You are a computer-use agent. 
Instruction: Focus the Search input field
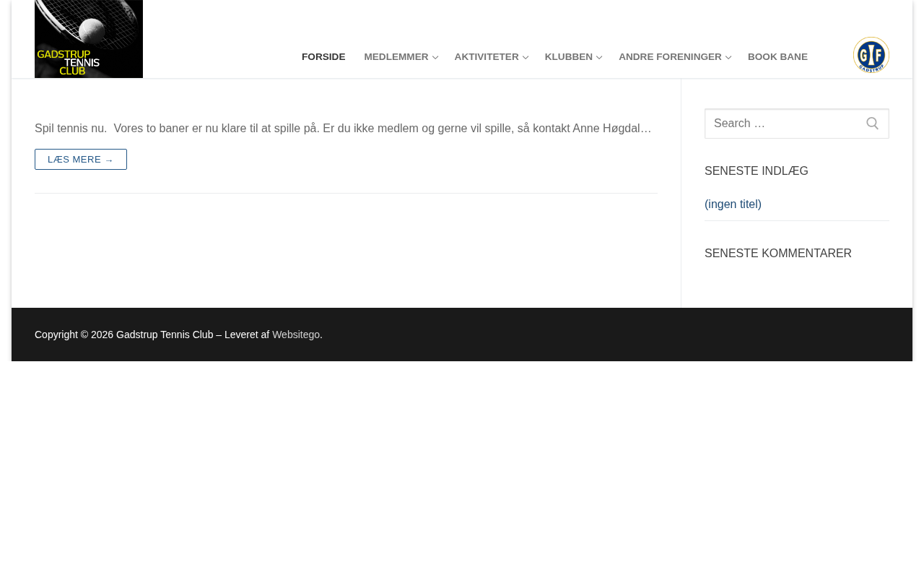(x=797, y=124)
